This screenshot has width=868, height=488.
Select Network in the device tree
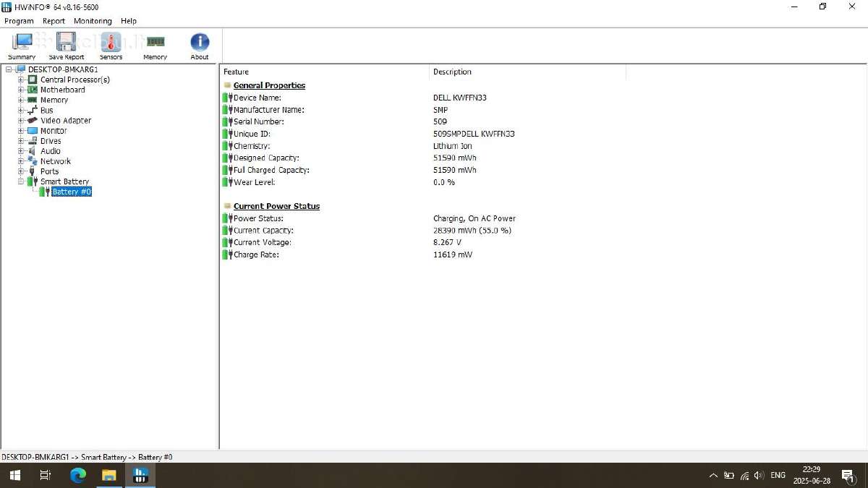(56, 161)
